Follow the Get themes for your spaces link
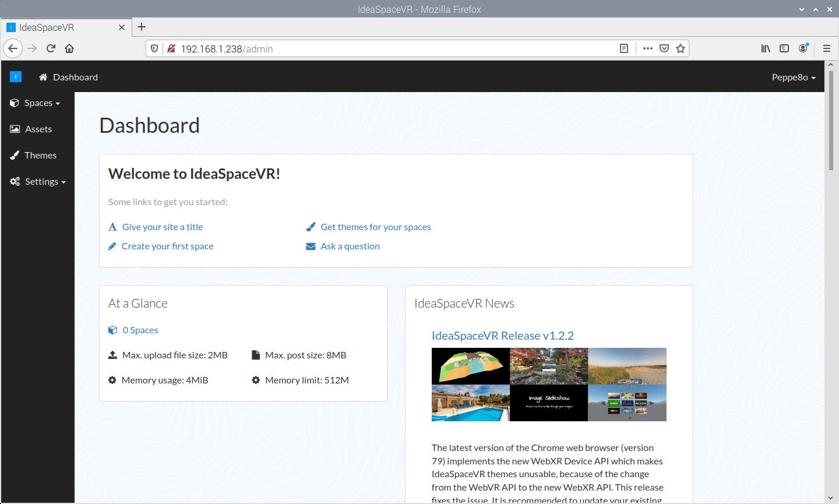The height and width of the screenshot is (504, 839). (376, 227)
